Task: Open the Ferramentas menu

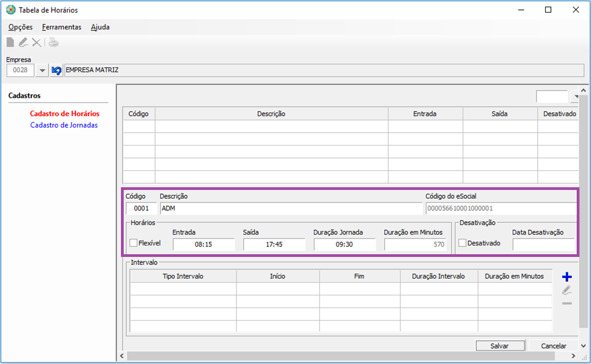Action: pyautogui.click(x=62, y=27)
